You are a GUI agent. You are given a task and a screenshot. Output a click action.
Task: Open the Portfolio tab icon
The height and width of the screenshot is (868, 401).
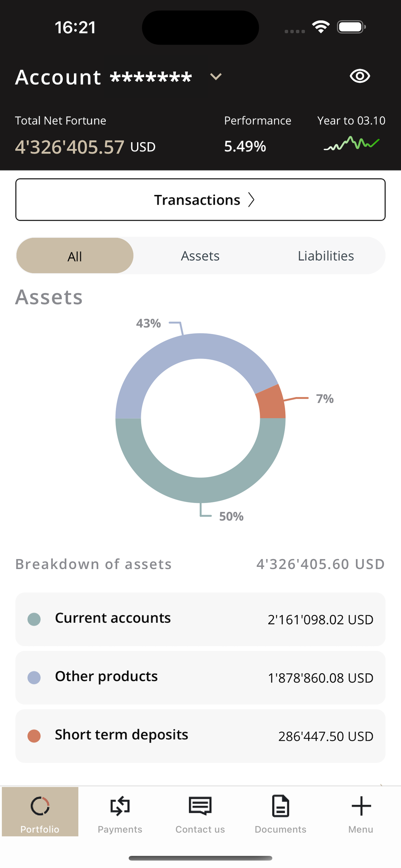(40, 806)
